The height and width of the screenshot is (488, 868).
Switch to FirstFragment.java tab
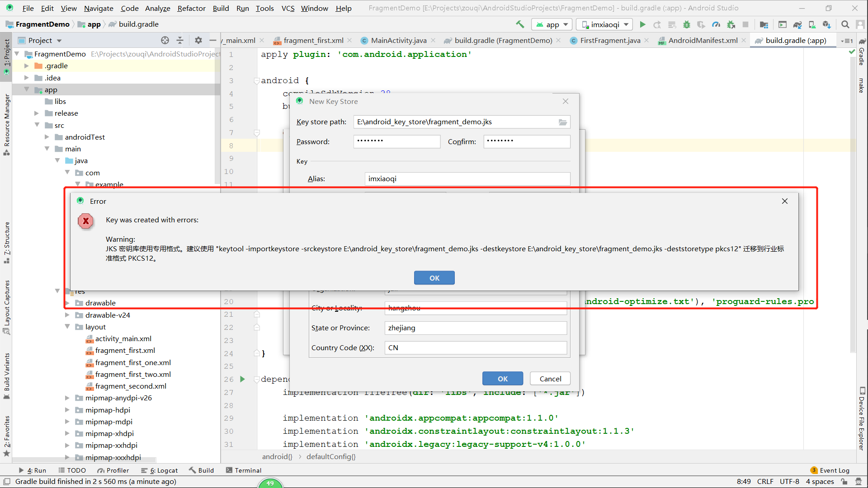pos(610,40)
